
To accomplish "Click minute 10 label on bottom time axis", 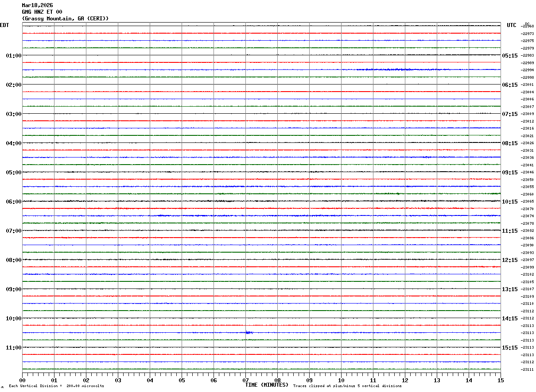I will click(x=341, y=380).
